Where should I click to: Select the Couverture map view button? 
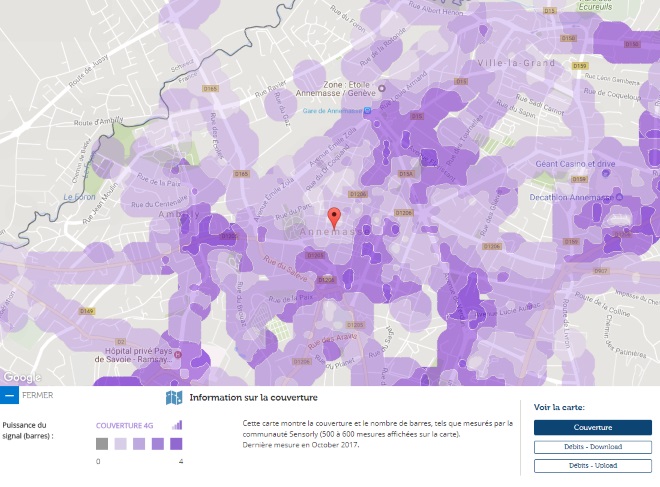click(593, 427)
